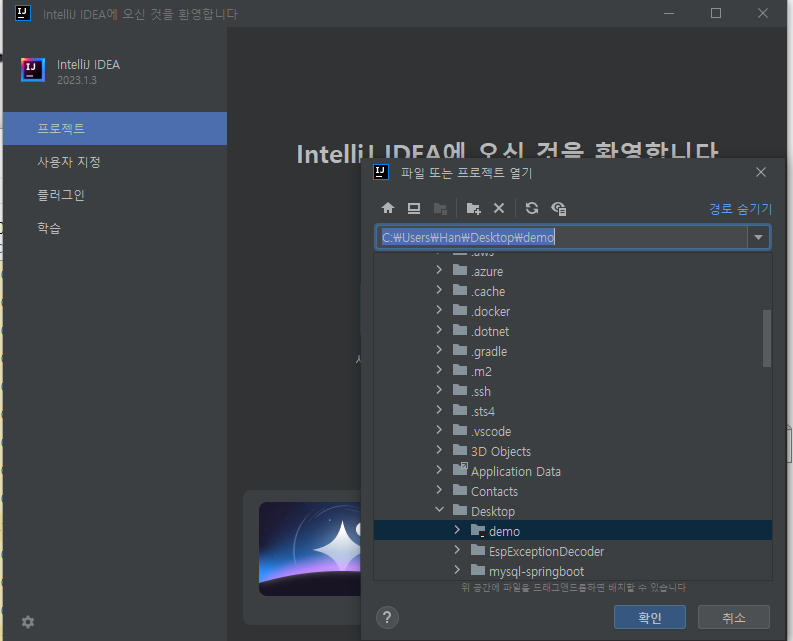Expand the demo folder
The image size is (793, 641).
click(457, 530)
